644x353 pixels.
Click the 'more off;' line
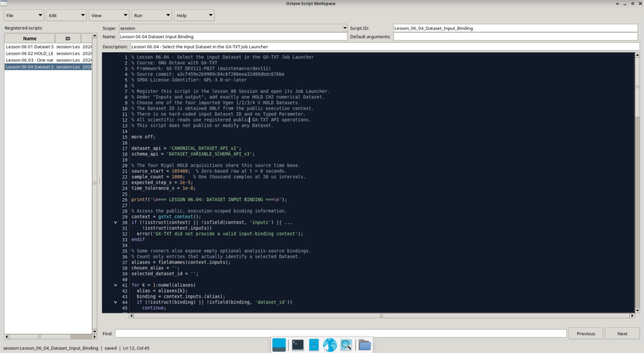(x=143, y=137)
